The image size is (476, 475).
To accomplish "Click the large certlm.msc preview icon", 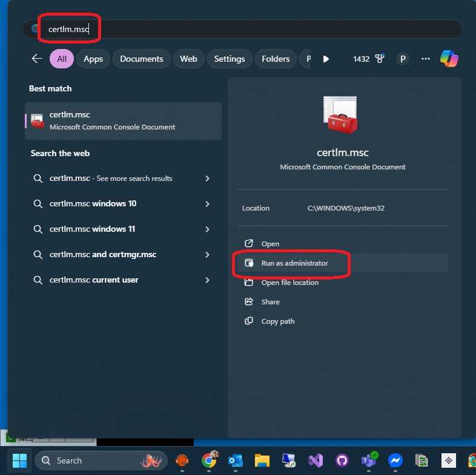I will point(340,114).
